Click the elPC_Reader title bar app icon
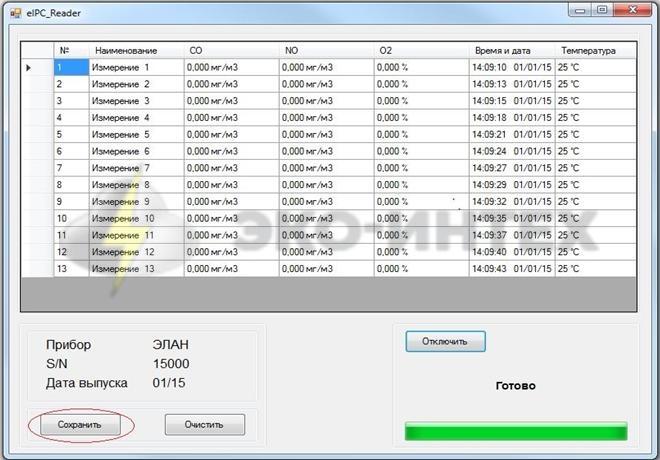 [13, 10]
